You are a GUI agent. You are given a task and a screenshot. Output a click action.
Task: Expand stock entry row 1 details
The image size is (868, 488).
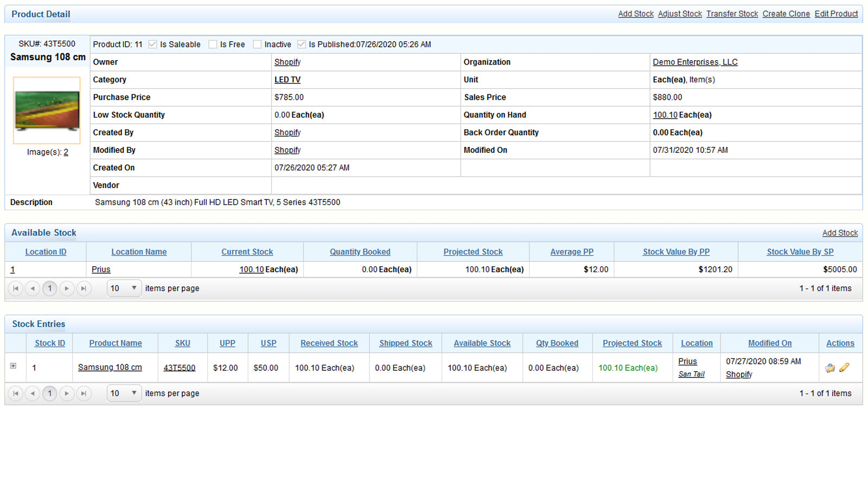[13, 366]
